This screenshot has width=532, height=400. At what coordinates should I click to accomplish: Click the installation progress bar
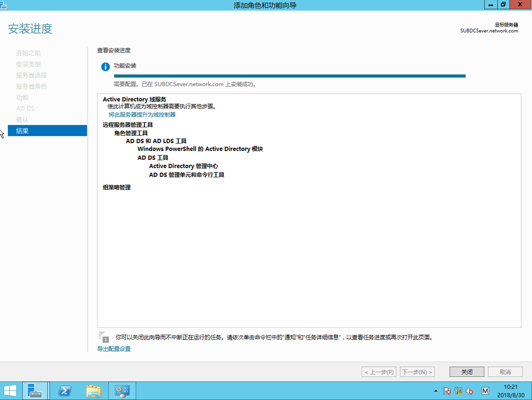pyautogui.click(x=290, y=76)
